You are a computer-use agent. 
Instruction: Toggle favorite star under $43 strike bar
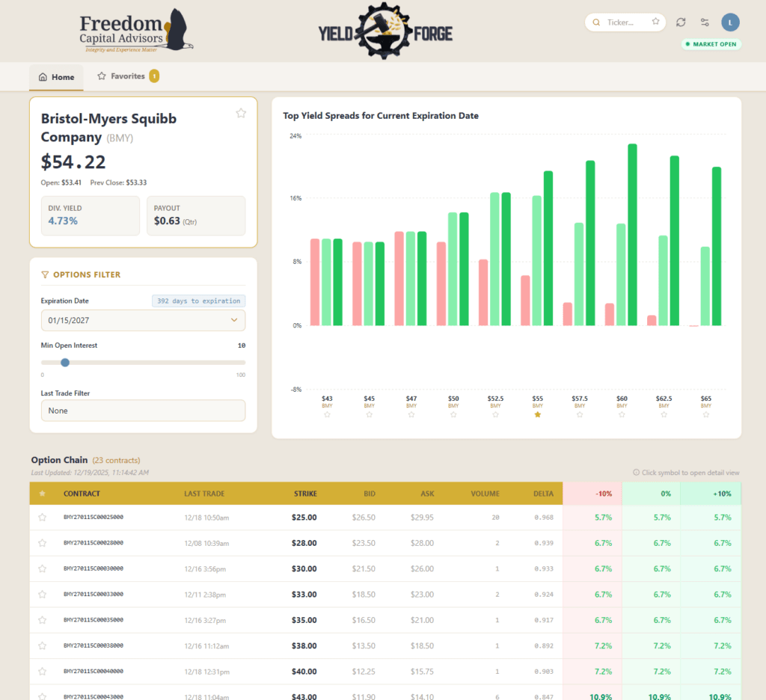(327, 414)
